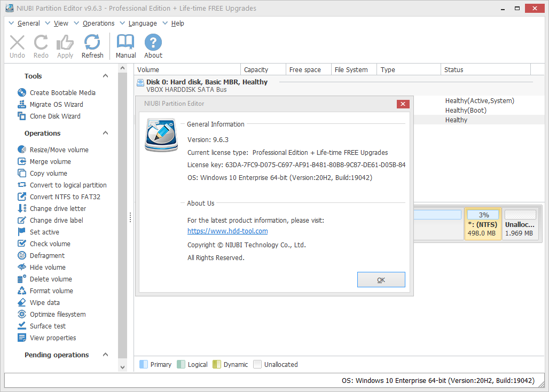
Task: Click the Dynamic legend color swatch
Action: tap(217, 364)
